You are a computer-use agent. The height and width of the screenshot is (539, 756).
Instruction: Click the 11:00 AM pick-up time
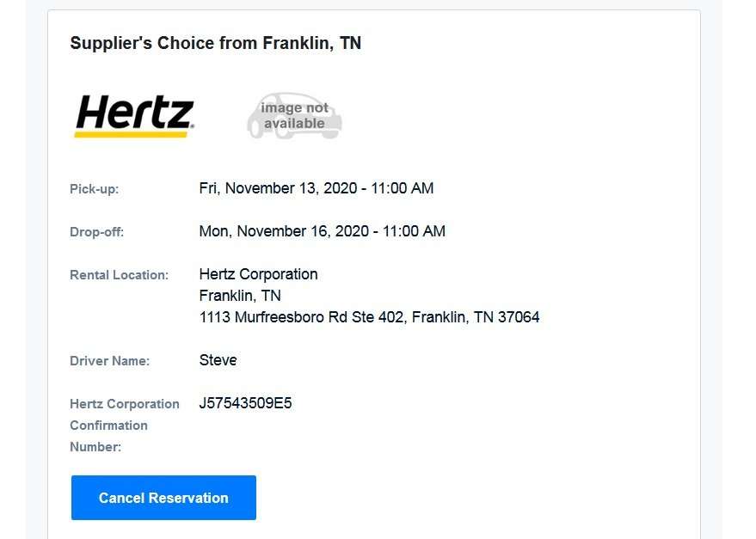click(x=402, y=188)
